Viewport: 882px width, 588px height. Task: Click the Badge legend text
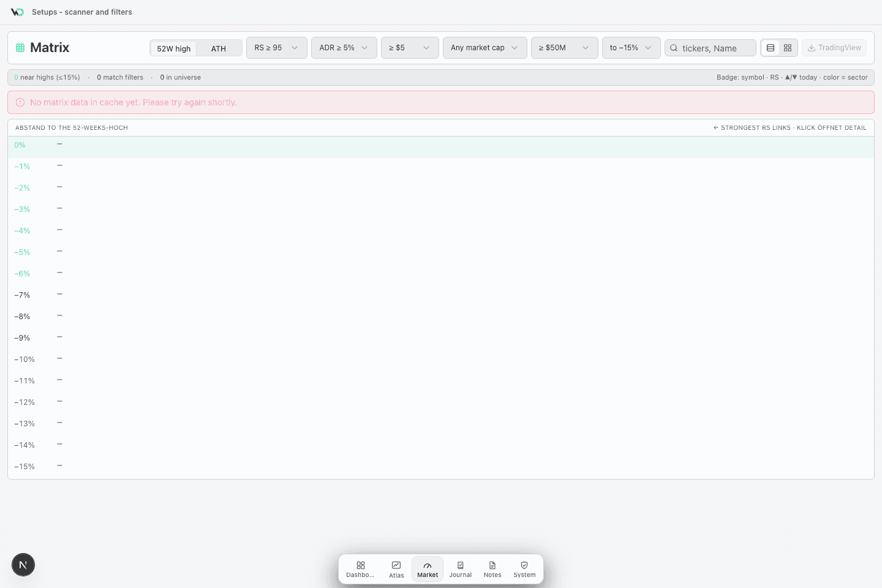coord(792,77)
